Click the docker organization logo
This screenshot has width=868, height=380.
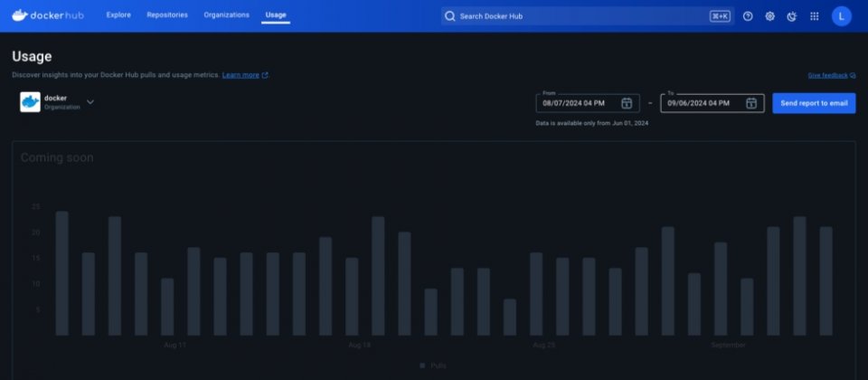click(x=30, y=102)
